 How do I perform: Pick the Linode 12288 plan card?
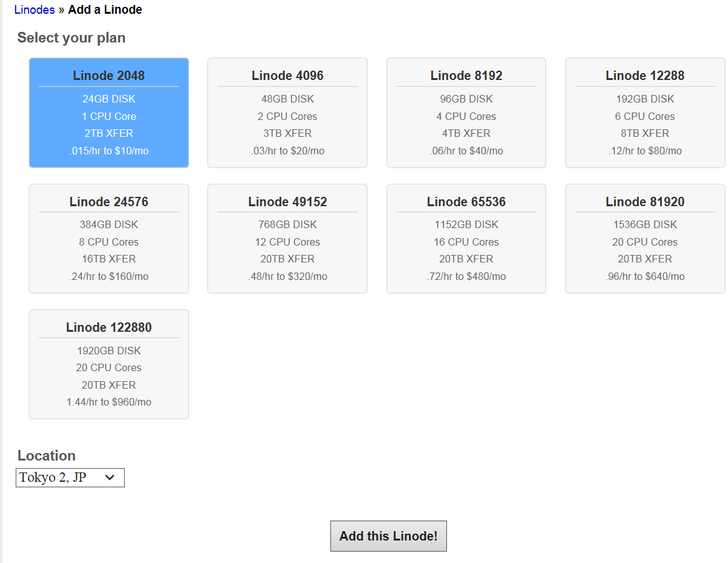click(645, 112)
